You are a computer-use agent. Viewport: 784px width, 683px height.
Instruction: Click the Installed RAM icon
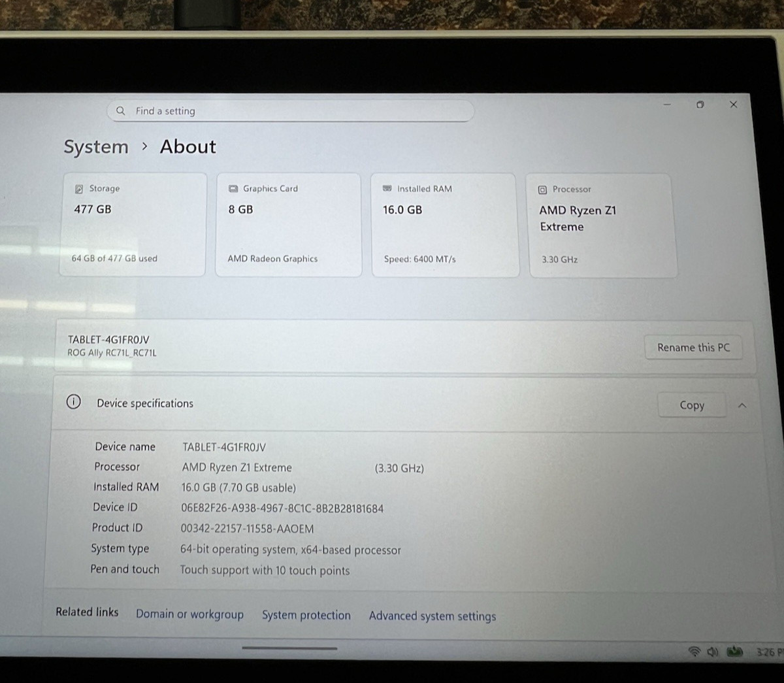click(x=387, y=188)
